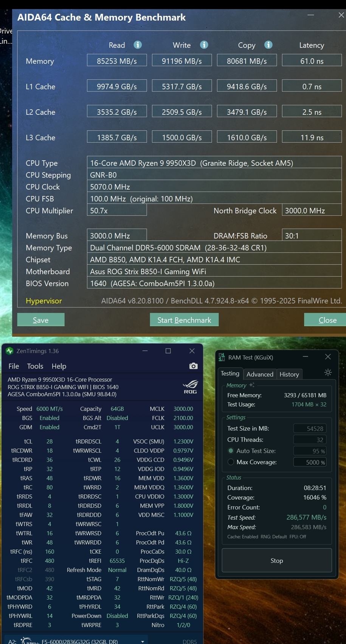346x644 pixels.
Task: Click the ROG logo in ZenTimings
Action: pos(190,387)
